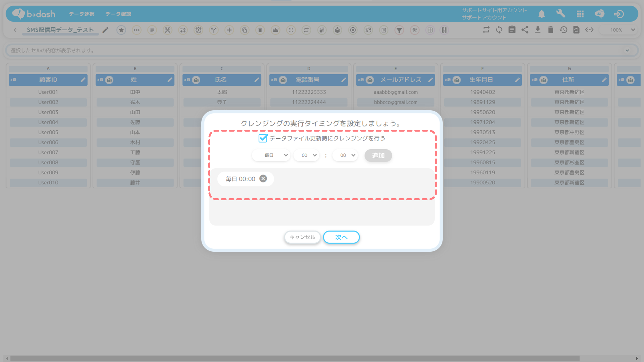Click the stopwatch toolbar icon
The image size is (644, 362).
point(198,30)
